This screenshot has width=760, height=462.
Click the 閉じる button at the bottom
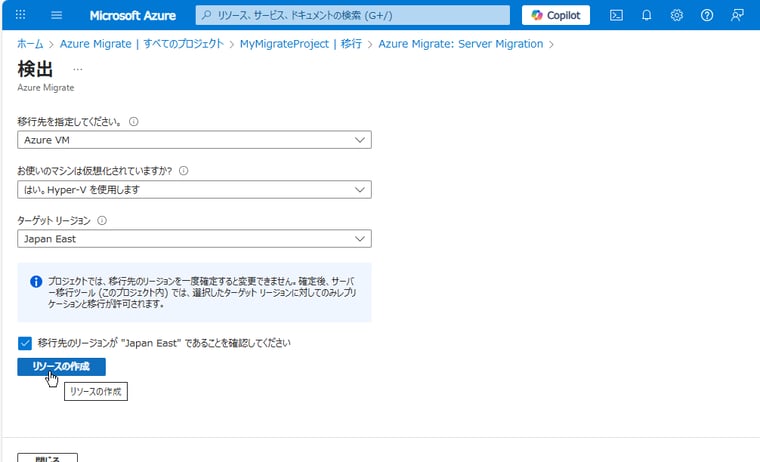tap(48, 458)
